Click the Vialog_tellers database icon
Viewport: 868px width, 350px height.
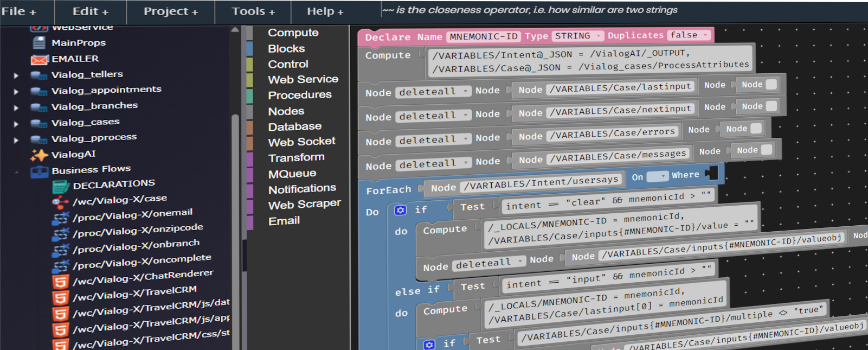coord(39,75)
